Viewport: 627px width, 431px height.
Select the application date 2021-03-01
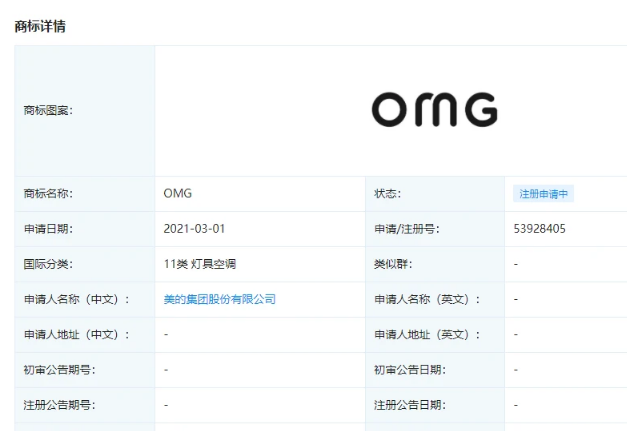tap(194, 229)
